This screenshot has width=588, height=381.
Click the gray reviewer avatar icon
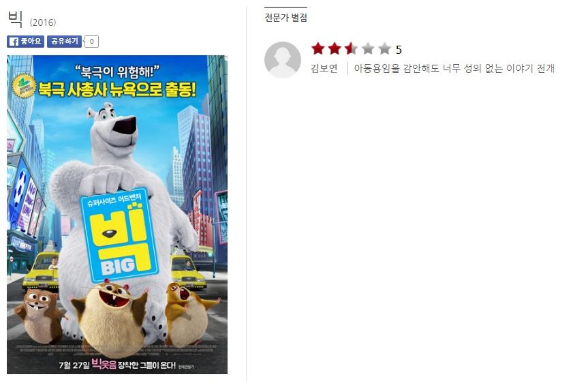[283, 59]
